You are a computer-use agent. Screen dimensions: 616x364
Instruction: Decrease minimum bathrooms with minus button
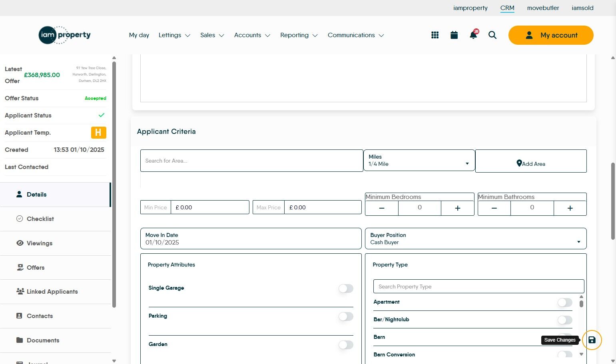click(494, 208)
